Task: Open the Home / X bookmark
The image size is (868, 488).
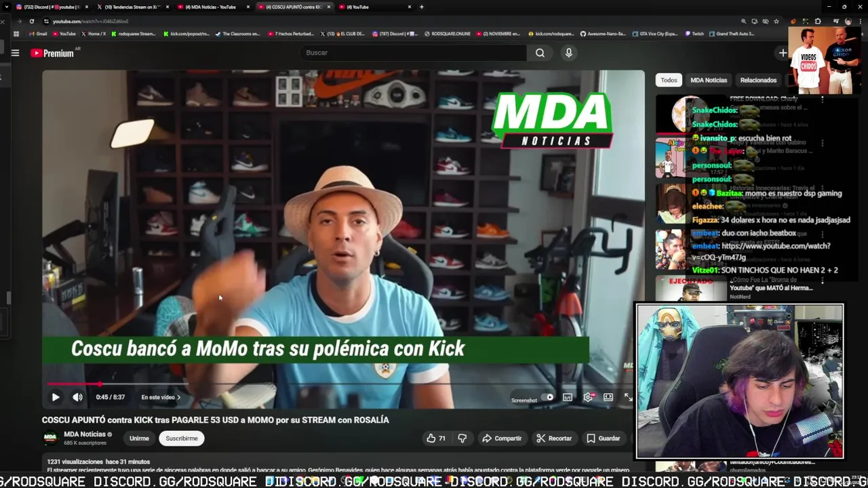Action: click(x=94, y=33)
